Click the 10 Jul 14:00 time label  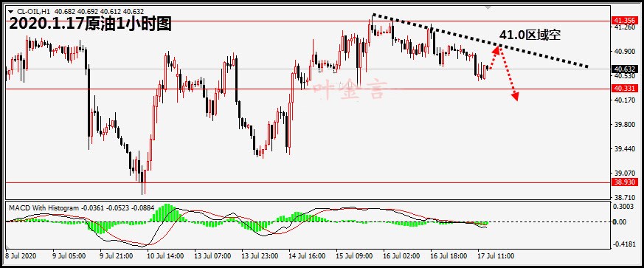(165, 255)
